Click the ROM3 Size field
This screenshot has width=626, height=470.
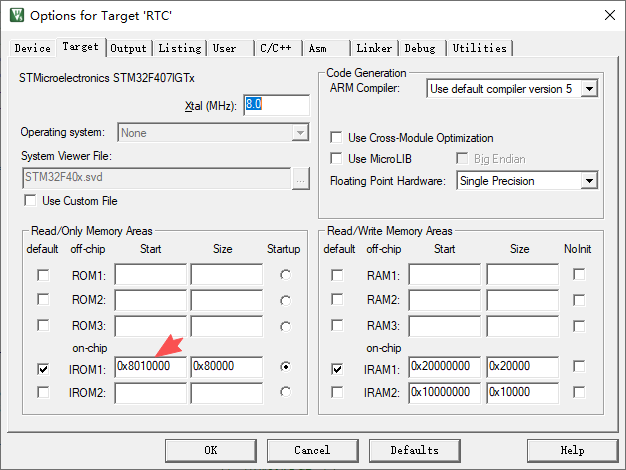pyautogui.click(x=227, y=326)
